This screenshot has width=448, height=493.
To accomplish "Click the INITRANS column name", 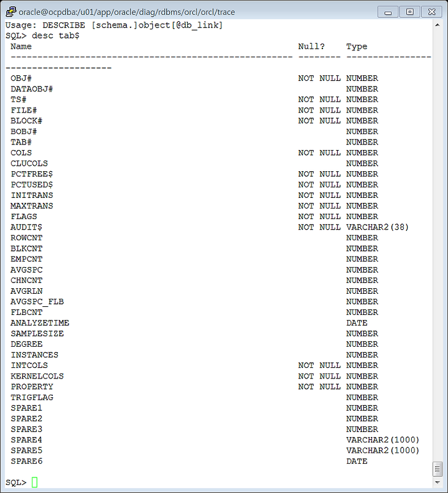I will coord(32,195).
